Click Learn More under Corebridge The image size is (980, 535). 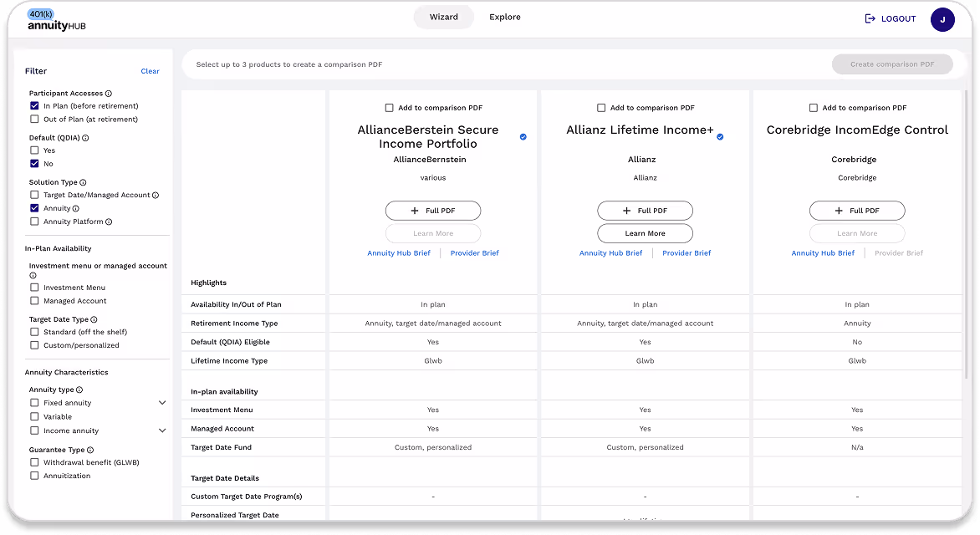coord(857,233)
